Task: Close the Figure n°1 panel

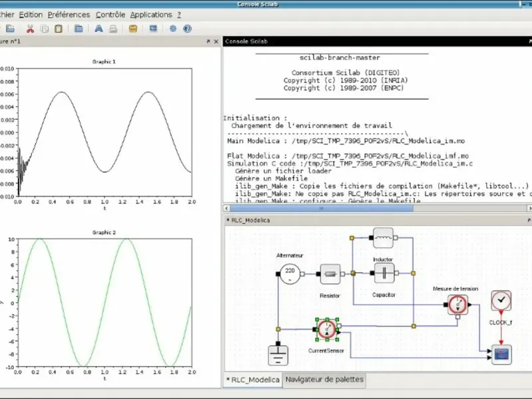Action: point(216,41)
